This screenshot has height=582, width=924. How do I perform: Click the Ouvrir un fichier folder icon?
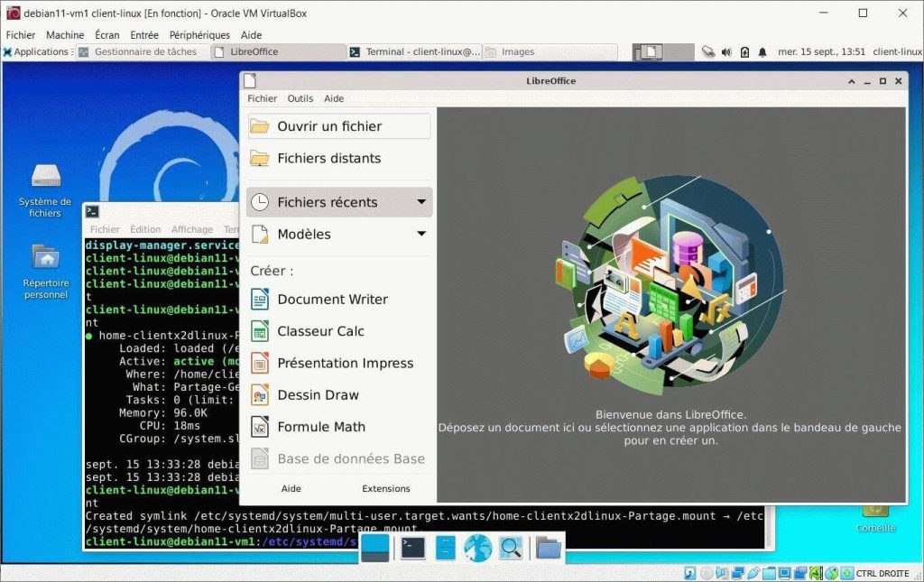[259, 126]
